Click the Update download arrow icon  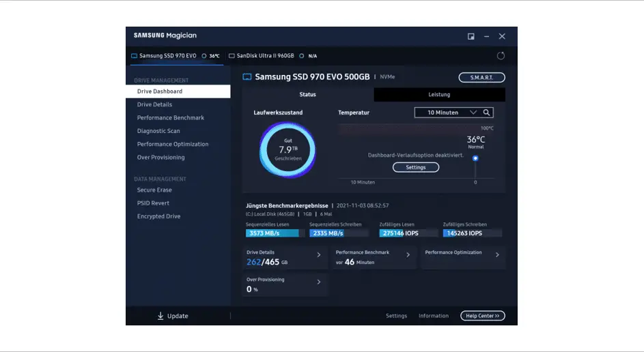pos(160,316)
